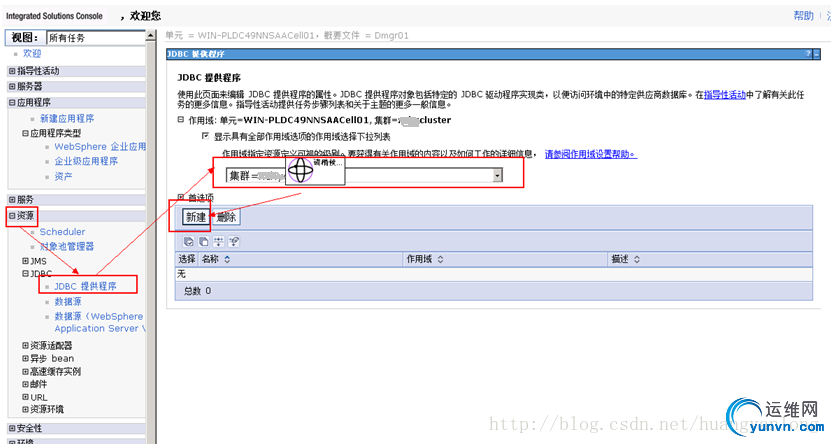The width and height of the screenshot is (831, 444).
Task: Click the Select All items toolbar icon
Action: 188,242
